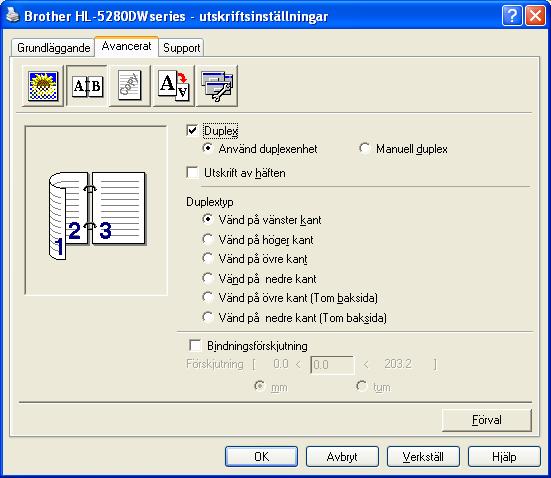Click the Brother printer icon in title bar

pyautogui.click(x=12, y=15)
